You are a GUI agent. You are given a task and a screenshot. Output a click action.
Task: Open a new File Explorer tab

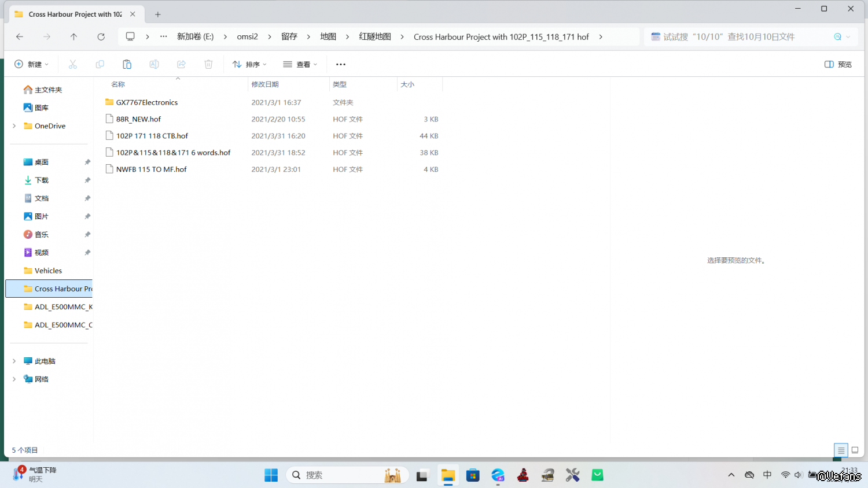pyautogui.click(x=158, y=14)
